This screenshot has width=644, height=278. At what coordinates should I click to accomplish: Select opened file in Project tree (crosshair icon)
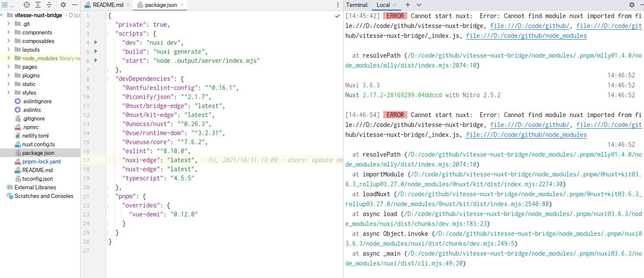(x=27, y=5)
